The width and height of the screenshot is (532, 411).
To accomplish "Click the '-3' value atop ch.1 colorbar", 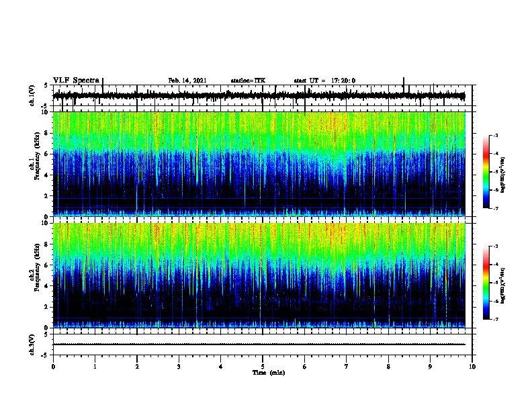I will 496,135.
